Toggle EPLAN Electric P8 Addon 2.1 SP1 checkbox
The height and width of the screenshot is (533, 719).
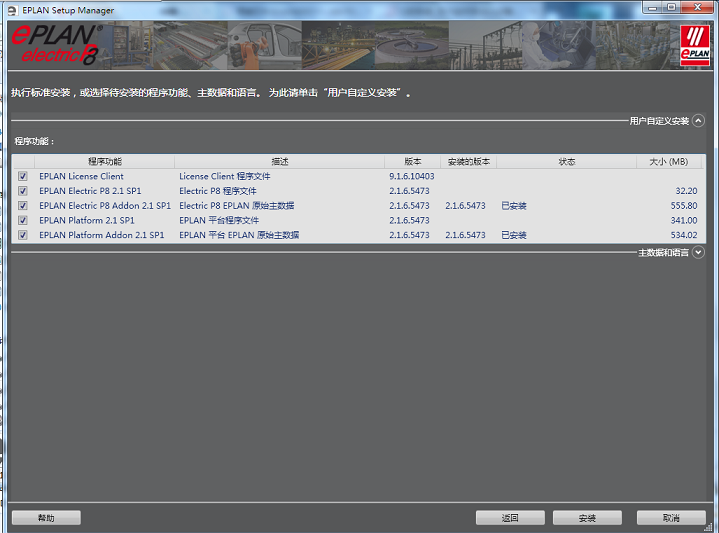[23, 206]
